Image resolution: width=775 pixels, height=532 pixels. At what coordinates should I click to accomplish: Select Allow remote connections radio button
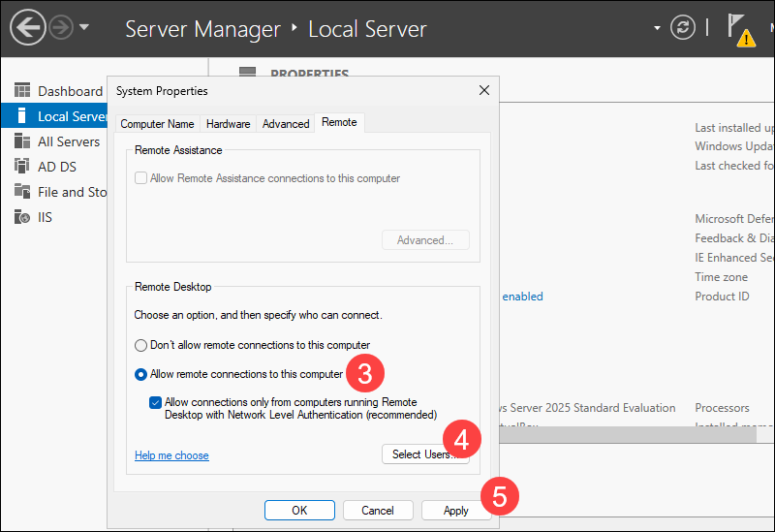141,374
